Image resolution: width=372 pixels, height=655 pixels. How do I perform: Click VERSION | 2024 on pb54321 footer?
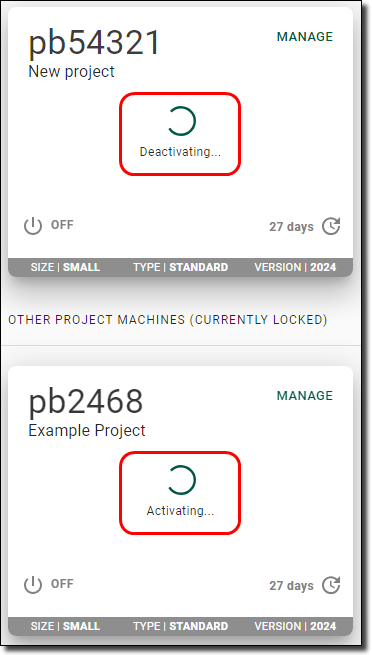295,267
